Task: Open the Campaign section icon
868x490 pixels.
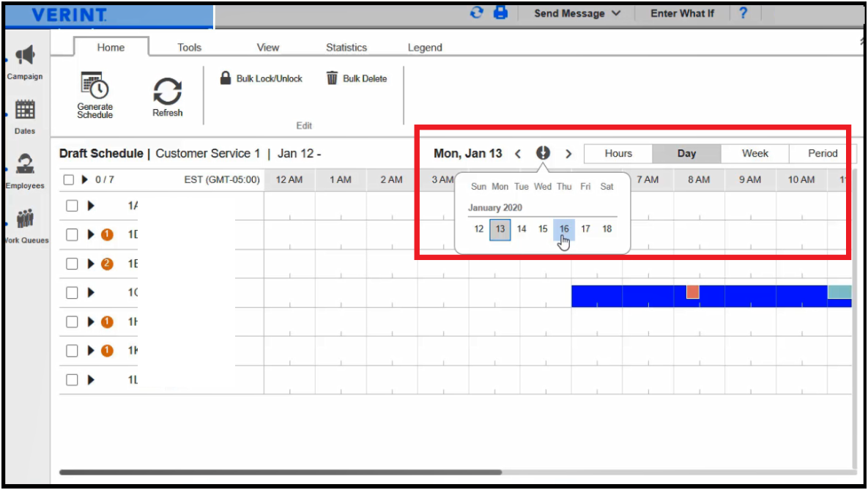Action: point(25,56)
